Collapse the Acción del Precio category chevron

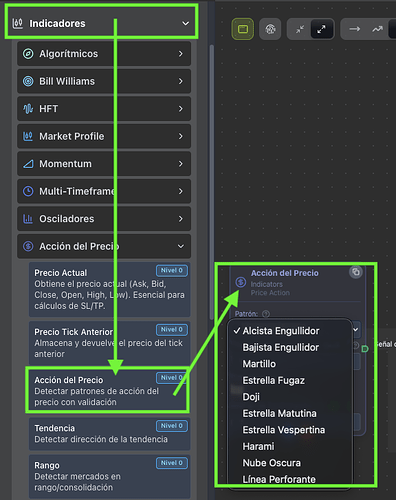tap(181, 246)
